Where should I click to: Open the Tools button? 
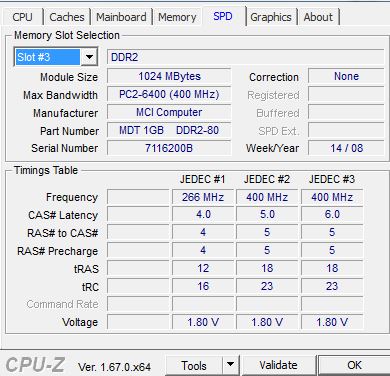pyautogui.click(x=194, y=366)
